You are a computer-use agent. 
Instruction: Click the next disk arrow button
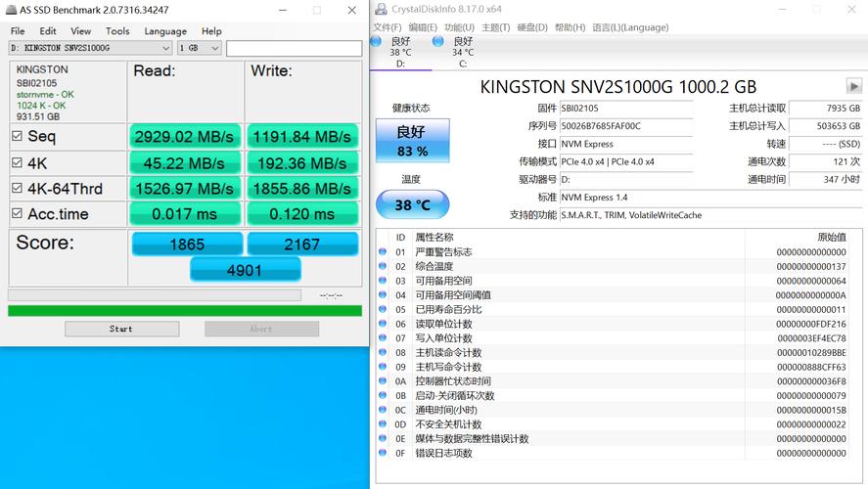[853, 86]
